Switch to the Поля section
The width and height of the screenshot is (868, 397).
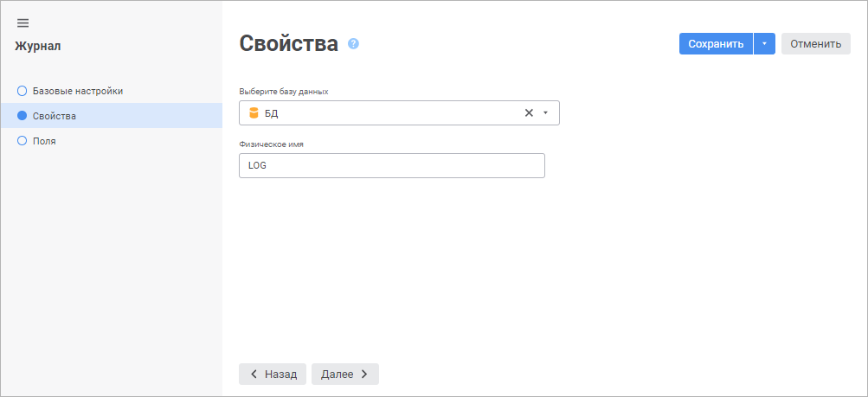tap(44, 140)
